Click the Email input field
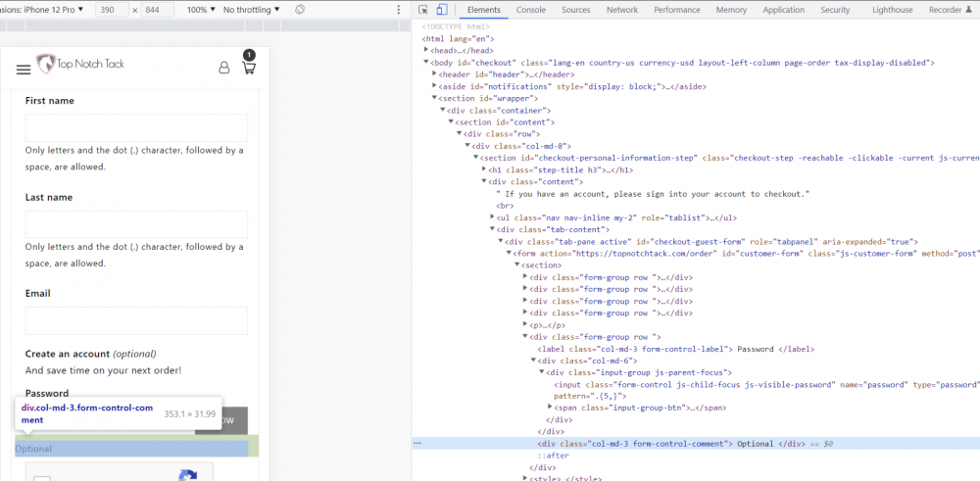Viewport: 980px width, 481px height. coord(136,320)
